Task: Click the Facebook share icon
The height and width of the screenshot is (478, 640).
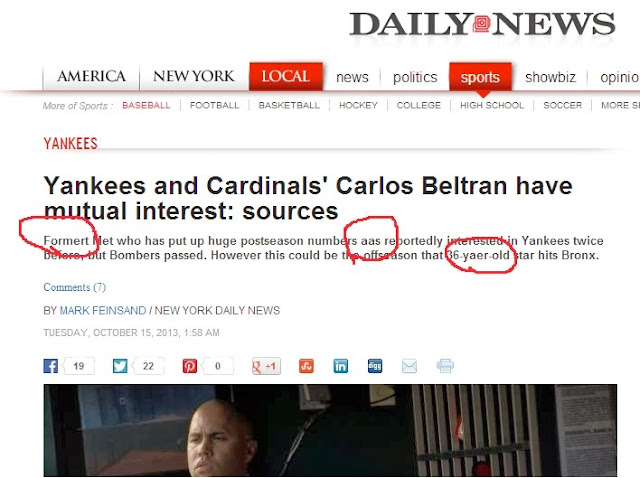Action: (51, 366)
